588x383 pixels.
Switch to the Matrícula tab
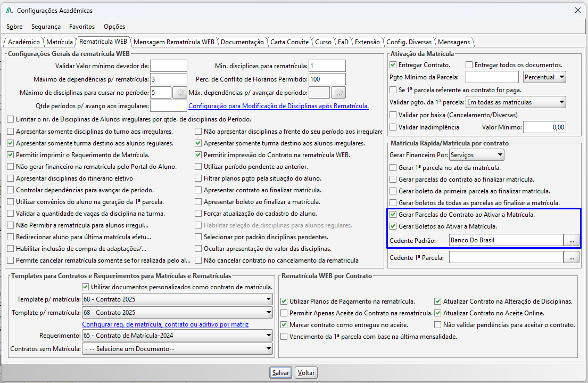[x=59, y=42]
